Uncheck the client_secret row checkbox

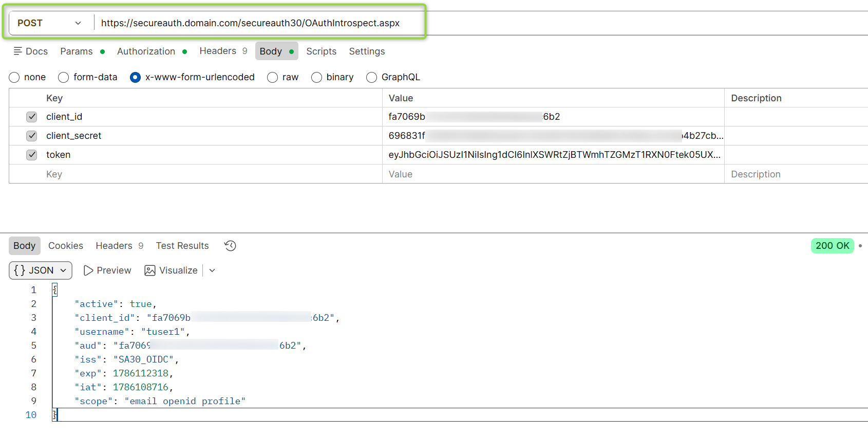pyautogui.click(x=32, y=136)
